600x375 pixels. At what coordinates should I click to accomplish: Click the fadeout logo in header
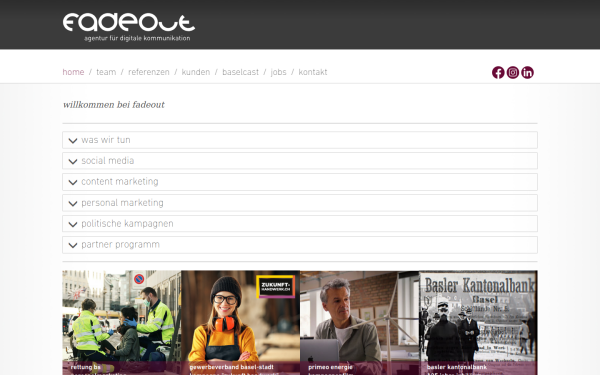coord(129,23)
